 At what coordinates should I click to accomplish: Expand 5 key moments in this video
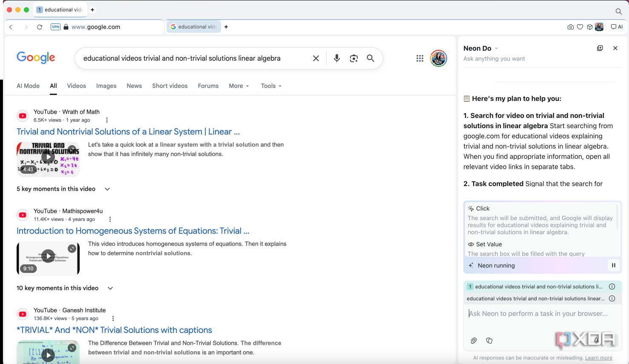click(x=63, y=189)
